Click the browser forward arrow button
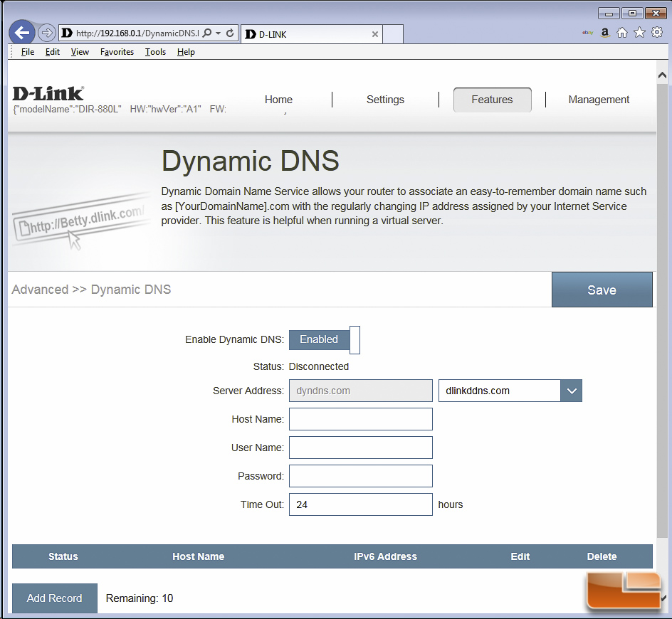The image size is (672, 619). coord(47,33)
